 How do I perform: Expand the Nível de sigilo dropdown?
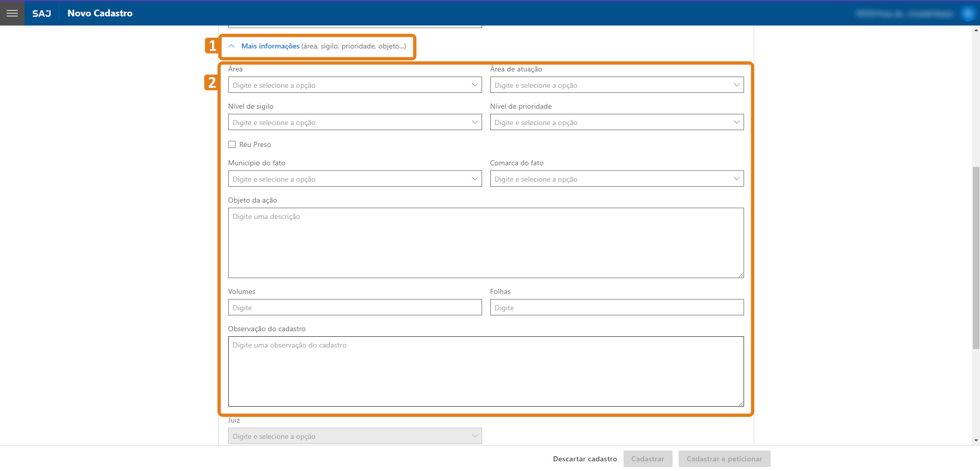(x=355, y=122)
